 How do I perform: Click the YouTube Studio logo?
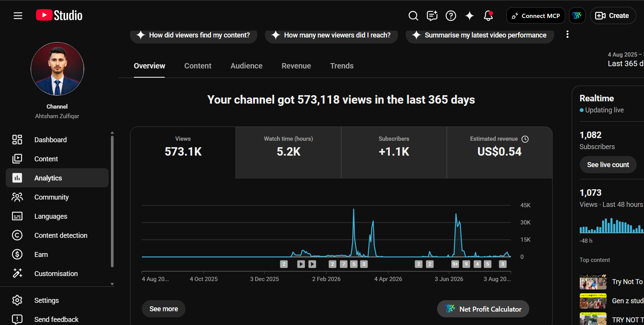point(59,15)
